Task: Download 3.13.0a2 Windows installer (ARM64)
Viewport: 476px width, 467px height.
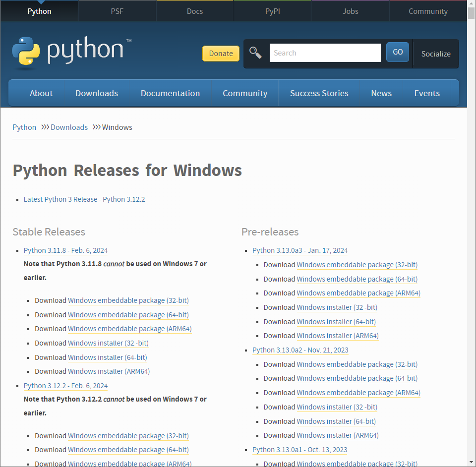Action: coord(338,435)
